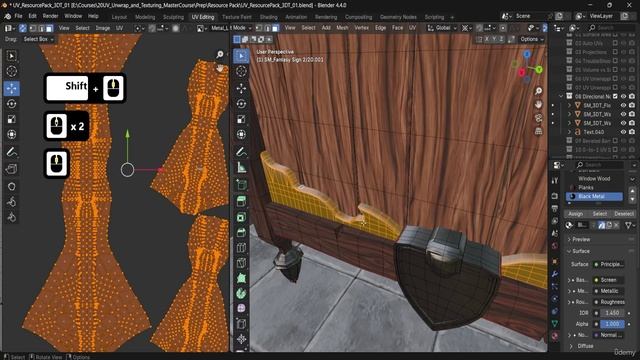Click the 3D viewport zoom magnifier icon
Image resolution: width=640 pixels, height=360 pixels.
539,91
